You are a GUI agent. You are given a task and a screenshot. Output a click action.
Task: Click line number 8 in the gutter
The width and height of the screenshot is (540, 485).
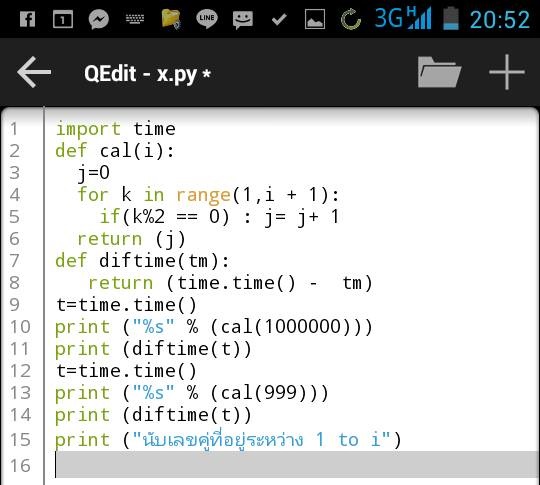[14, 282]
